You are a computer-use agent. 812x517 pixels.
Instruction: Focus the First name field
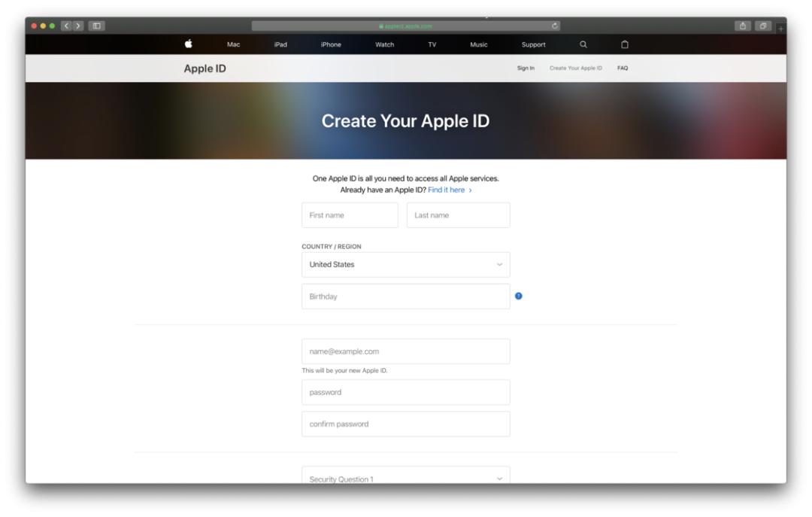click(x=350, y=215)
